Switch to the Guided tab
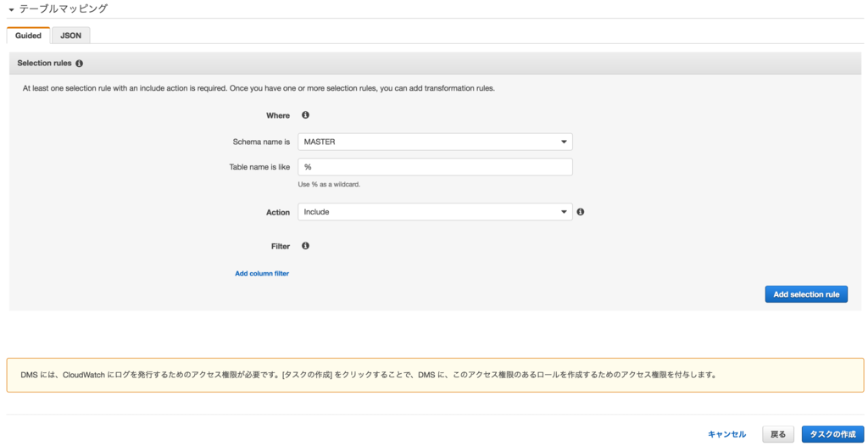 pos(28,36)
